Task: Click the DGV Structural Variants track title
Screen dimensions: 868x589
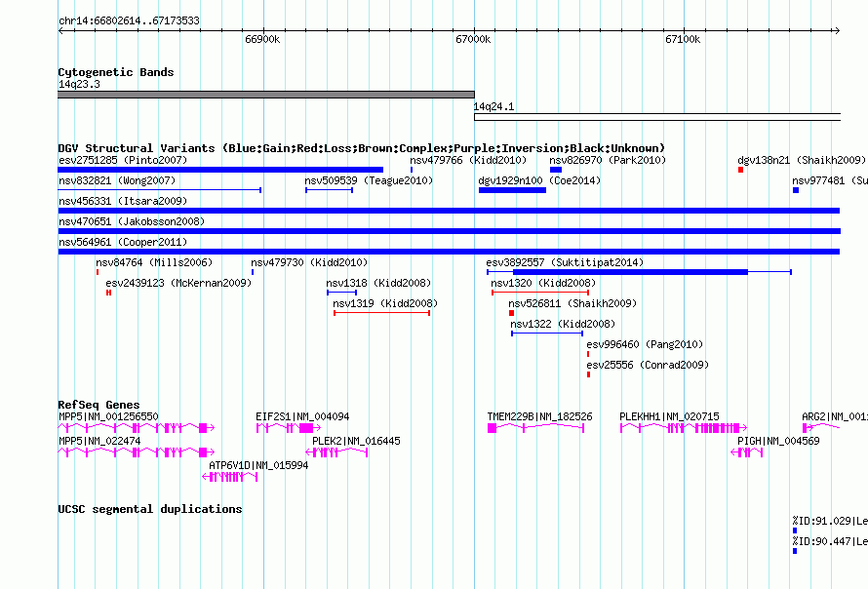Action: pos(361,148)
